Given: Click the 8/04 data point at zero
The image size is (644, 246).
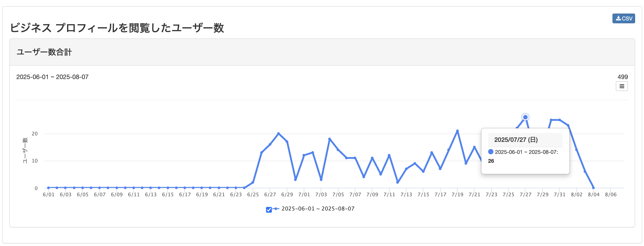Looking at the screenshot, I should pyautogui.click(x=593, y=188).
